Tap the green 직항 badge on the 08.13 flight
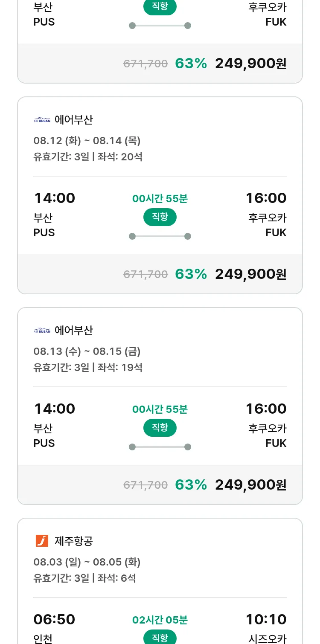Screen dimensions: 320x644 click(160, 428)
